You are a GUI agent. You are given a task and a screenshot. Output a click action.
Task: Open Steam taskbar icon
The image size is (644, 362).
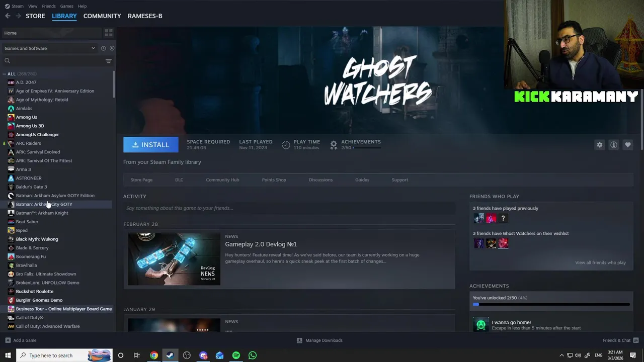[x=170, y=355]
